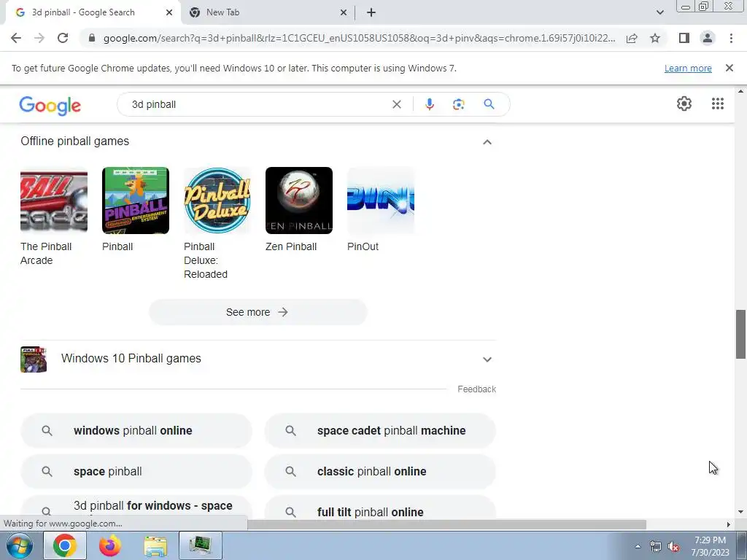Open the Windows Start menu
Image resolution: width=747 pixels, height=560 pixels.
point(19,545)
